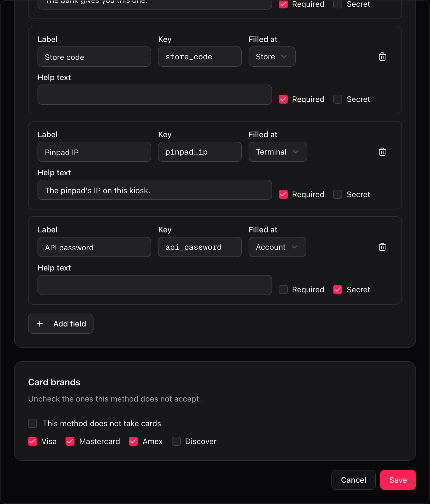Delete the Store code field
This screenshot has width=430, height=504.
click(382, 57)
